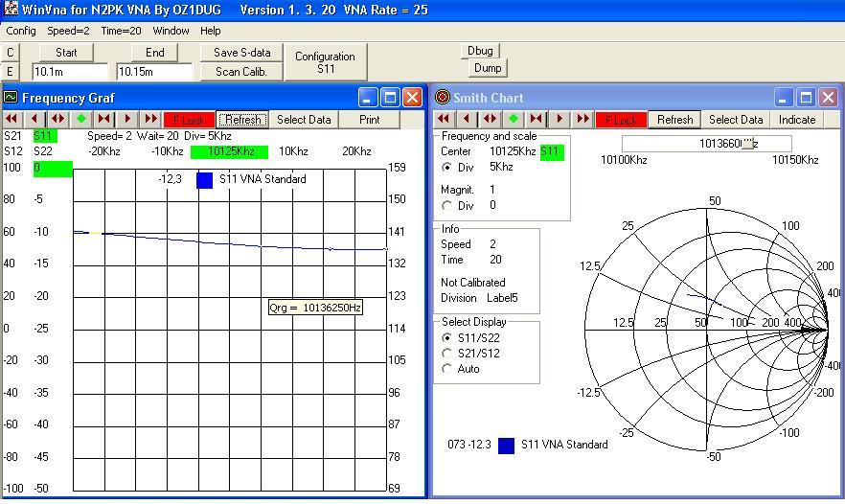This screenshot has width=845, height=504.
Task: Click the Dump button
Action: (x=487, y=68)
